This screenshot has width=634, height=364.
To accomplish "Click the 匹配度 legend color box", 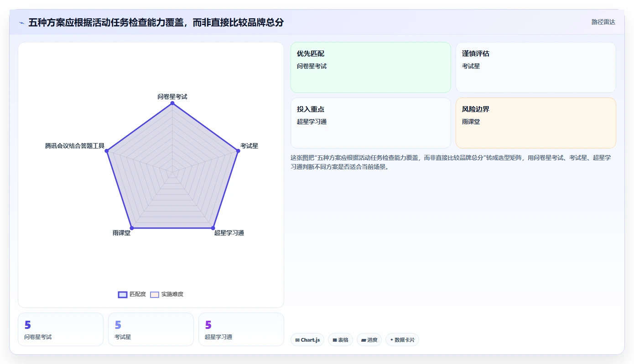I will click(x=123, y=295).
